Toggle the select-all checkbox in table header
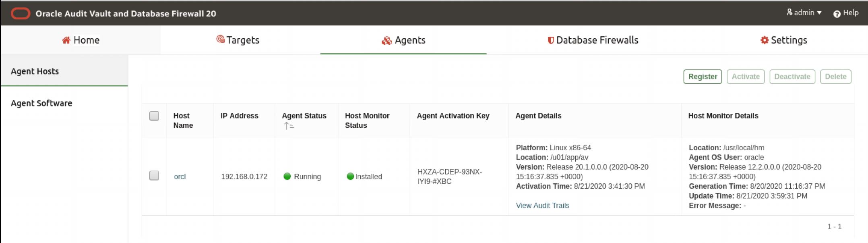868x243 pixels. tap(154, 116)
